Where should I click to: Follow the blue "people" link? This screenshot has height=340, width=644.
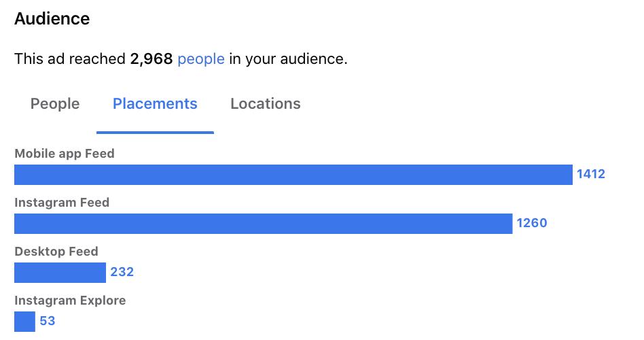tap(201, 58)
